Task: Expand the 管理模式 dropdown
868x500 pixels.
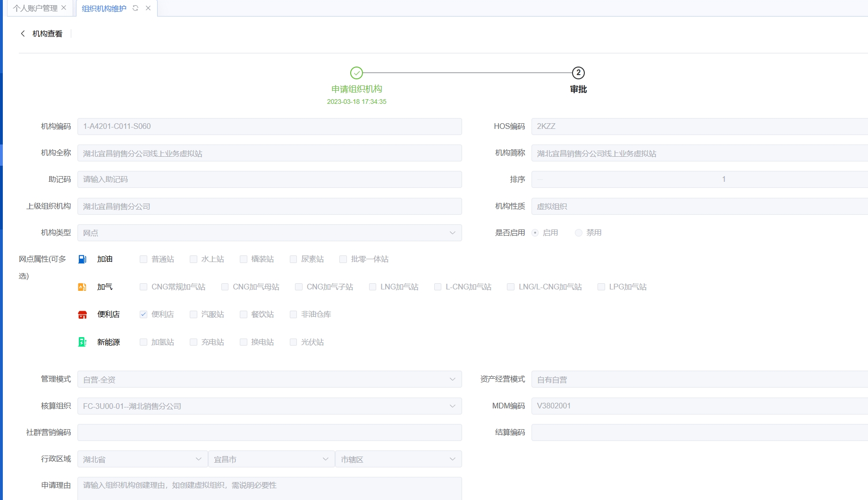Action: pyautogui.click(x=269, y=379)
